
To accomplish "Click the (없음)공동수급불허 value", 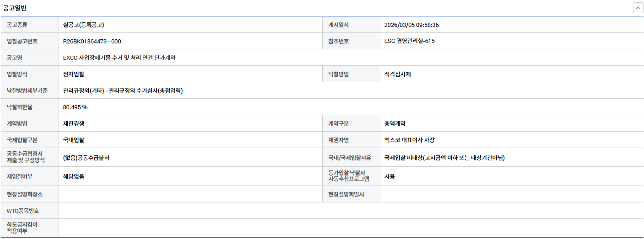I will pyautogui.click(x=86, y=158).
